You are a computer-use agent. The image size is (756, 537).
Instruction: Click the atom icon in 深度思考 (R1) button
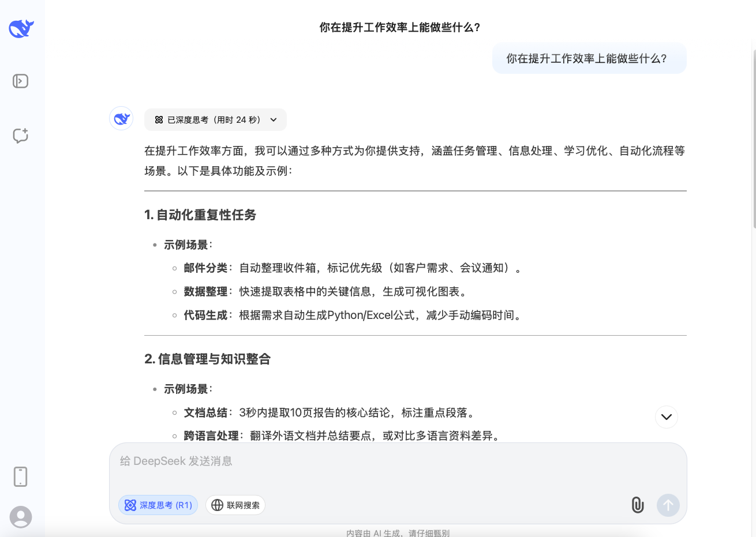pyautogui.click(x=130, y=505)
